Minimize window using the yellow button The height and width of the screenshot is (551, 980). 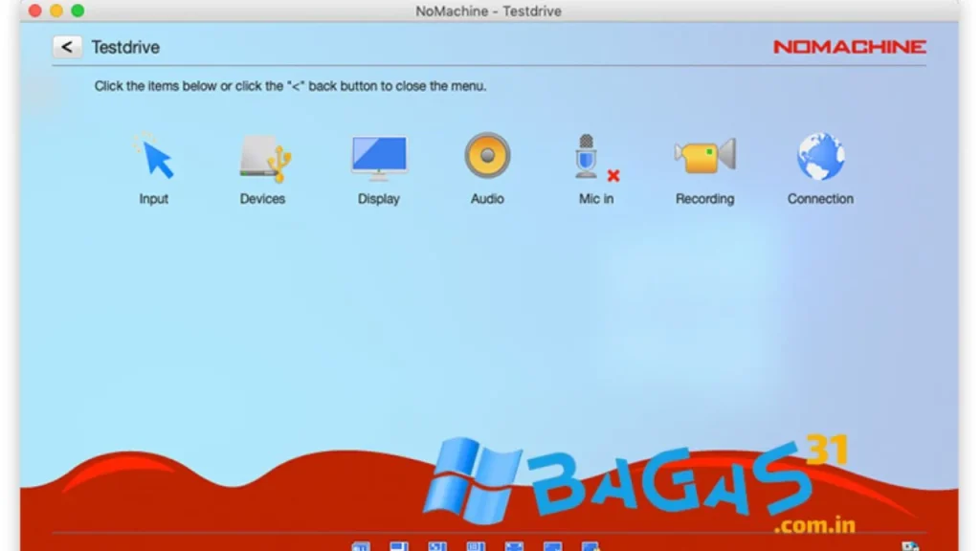tap(56, 11)
